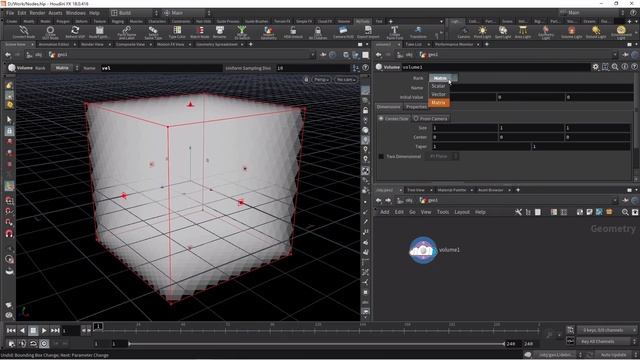This screenshot has width=640, height=360.
Task: Click the timeline current frame marker
Action: 98,326
